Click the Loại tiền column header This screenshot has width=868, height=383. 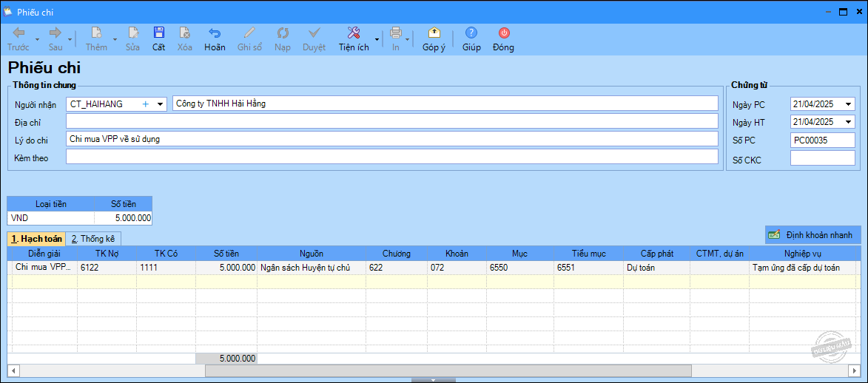pyautogui.click(x=51, y=204)
